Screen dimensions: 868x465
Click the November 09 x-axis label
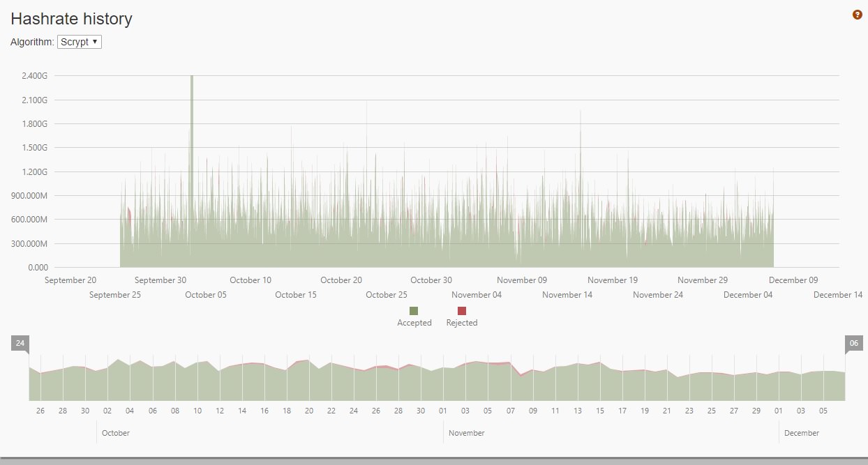522,280
